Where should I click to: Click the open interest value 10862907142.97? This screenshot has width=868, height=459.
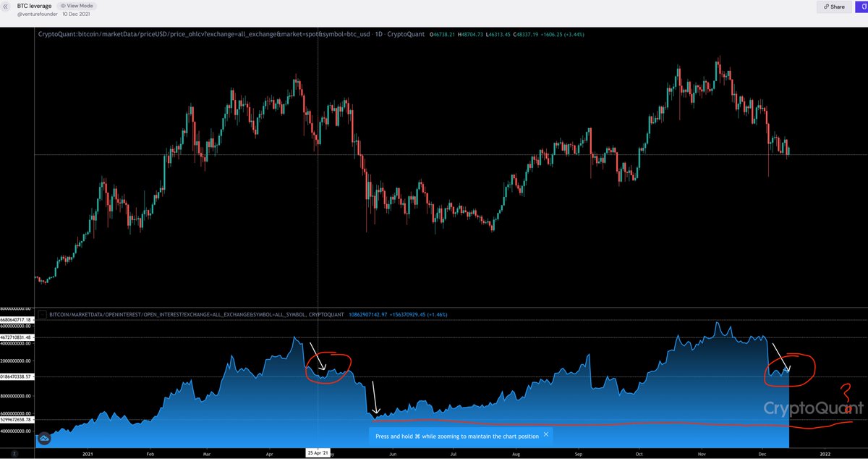point(366,316)
